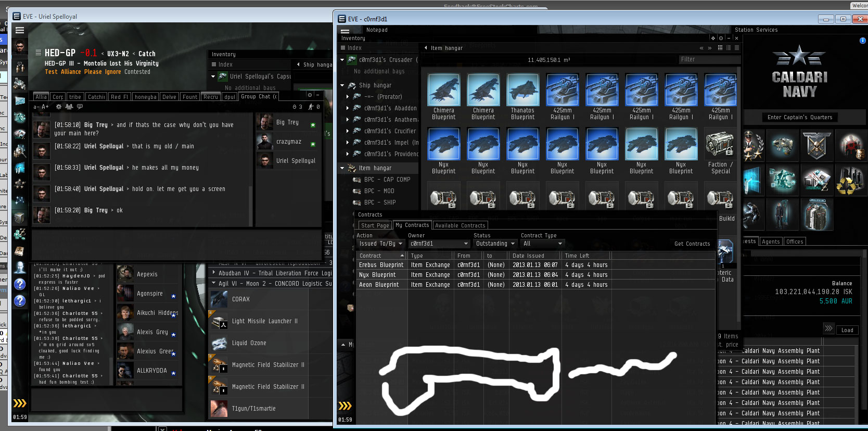Open Neocom menu in c0rnf3d1 window
Viewport: 868px width, 431px height.
[344, 31]
